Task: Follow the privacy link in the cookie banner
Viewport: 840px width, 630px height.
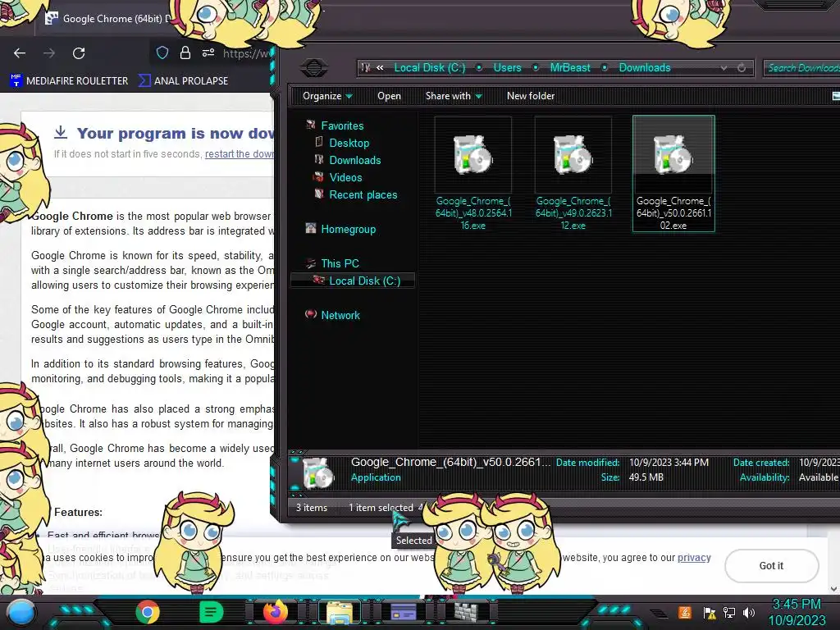Action: tap(694, 558)
